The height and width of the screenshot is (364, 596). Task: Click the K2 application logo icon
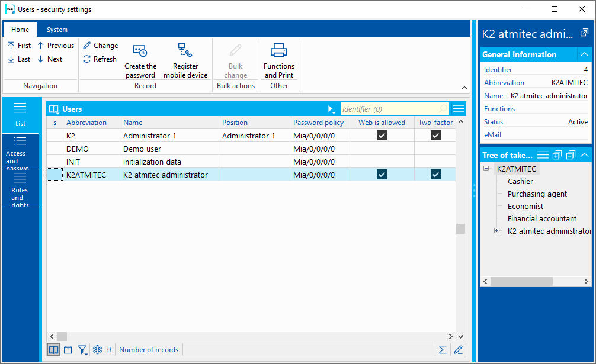(x=10, y=9)
